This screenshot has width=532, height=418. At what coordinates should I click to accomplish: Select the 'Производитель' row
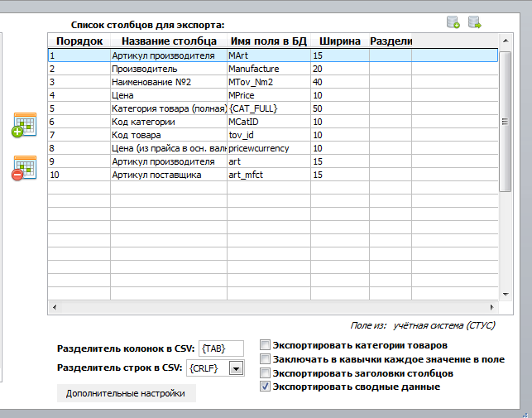273,69
